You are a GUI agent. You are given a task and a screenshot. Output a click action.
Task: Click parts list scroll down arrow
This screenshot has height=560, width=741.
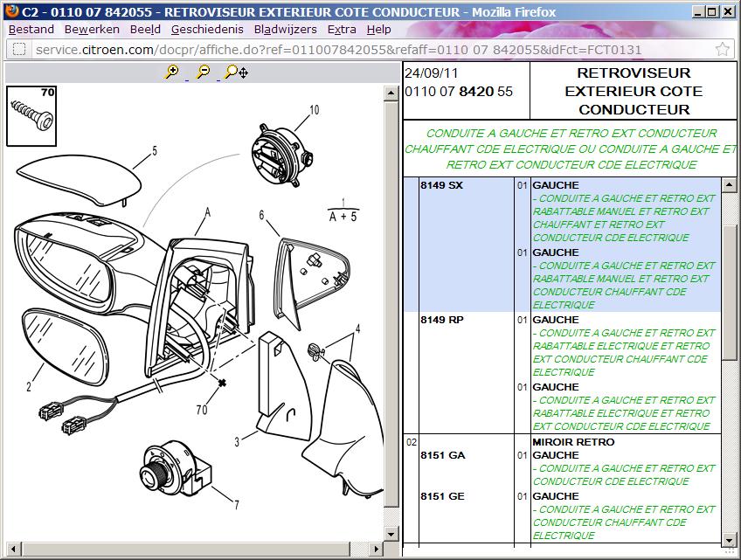point(729,540)
